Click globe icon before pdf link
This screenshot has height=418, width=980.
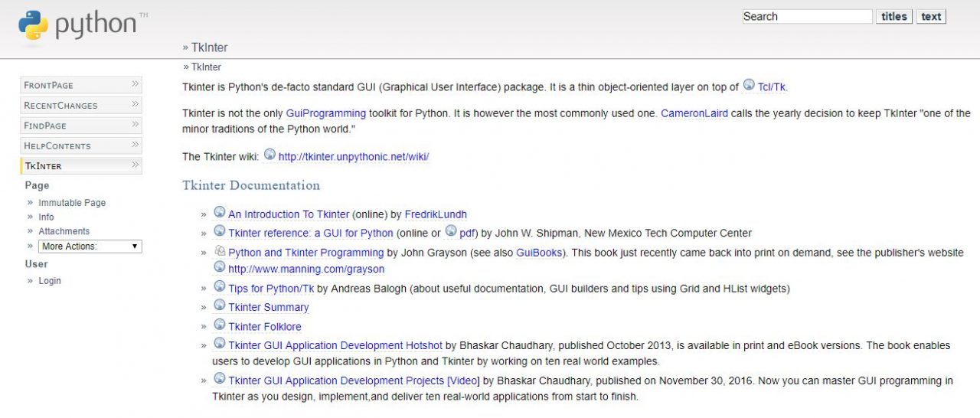click(x=451, y=231)
